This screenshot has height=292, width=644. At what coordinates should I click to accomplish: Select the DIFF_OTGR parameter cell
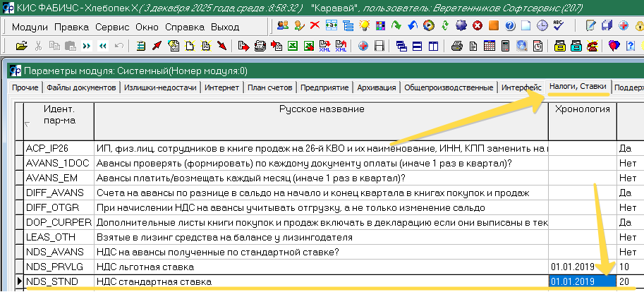[59, 207]
